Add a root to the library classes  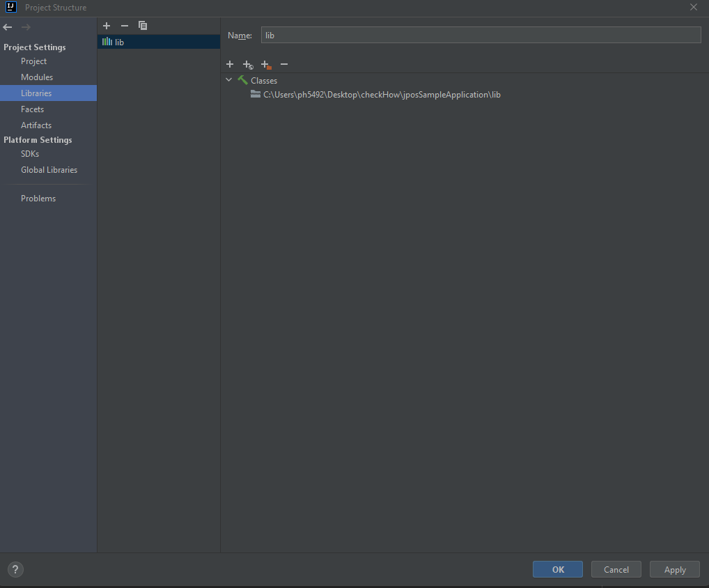coord(230,64)
